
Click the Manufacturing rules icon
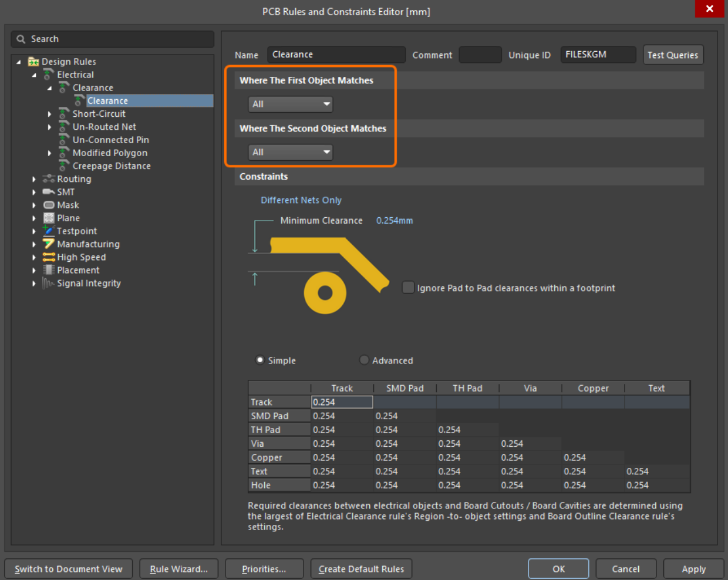(x=49, y=244)
